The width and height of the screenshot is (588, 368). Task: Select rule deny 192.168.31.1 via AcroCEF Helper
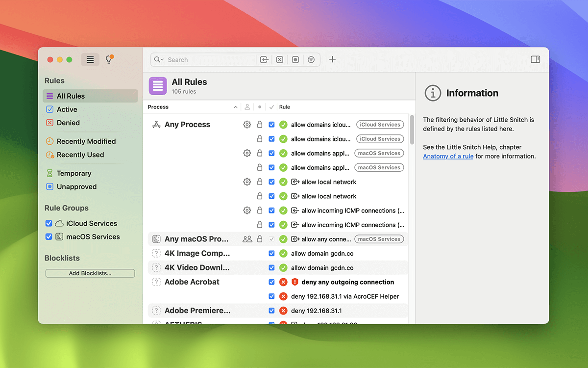pyautogui.click(x=345, y=296)
